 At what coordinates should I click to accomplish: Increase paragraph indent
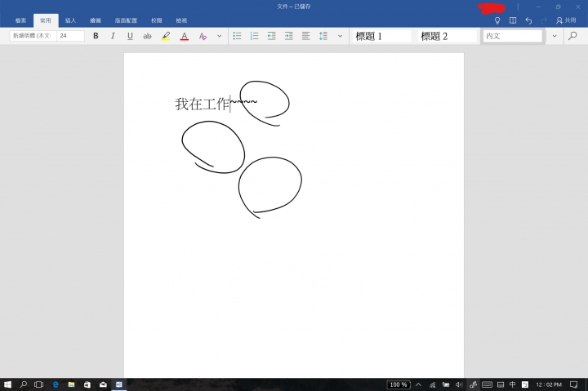pyautogui.click(x=289, y=36)
